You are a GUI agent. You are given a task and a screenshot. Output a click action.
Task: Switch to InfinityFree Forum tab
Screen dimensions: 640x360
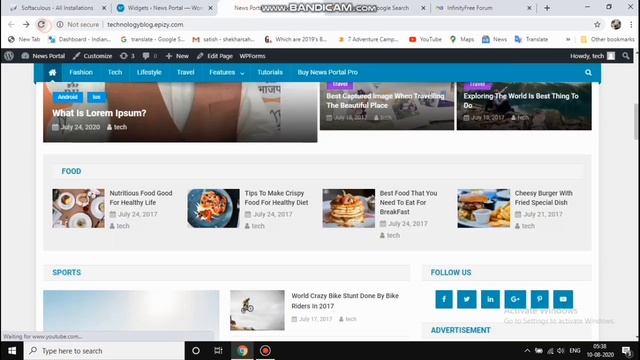(x=484, y=8)
